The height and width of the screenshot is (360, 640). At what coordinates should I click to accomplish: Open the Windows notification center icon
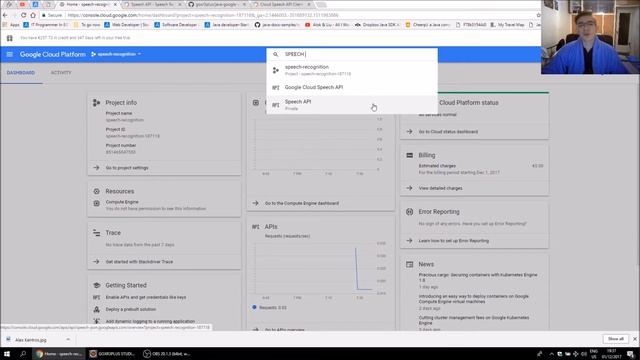click(631, 354)
